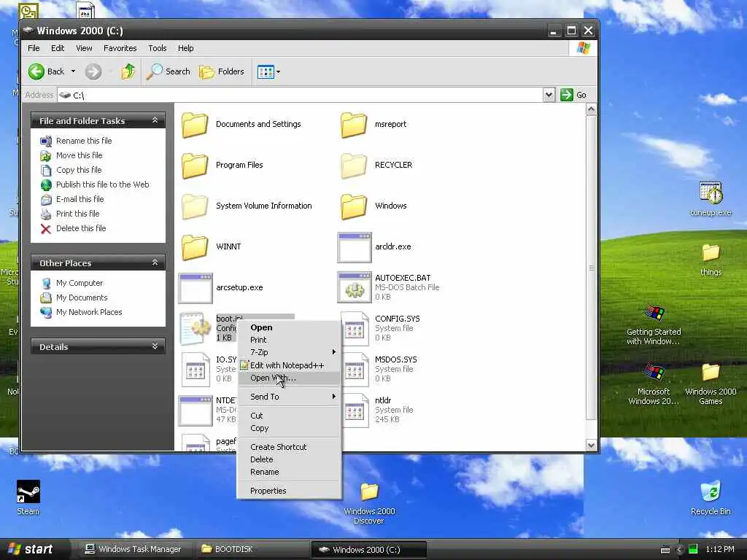
Task: Go to My Computer in Other Places
Action: tap(79, 283)
